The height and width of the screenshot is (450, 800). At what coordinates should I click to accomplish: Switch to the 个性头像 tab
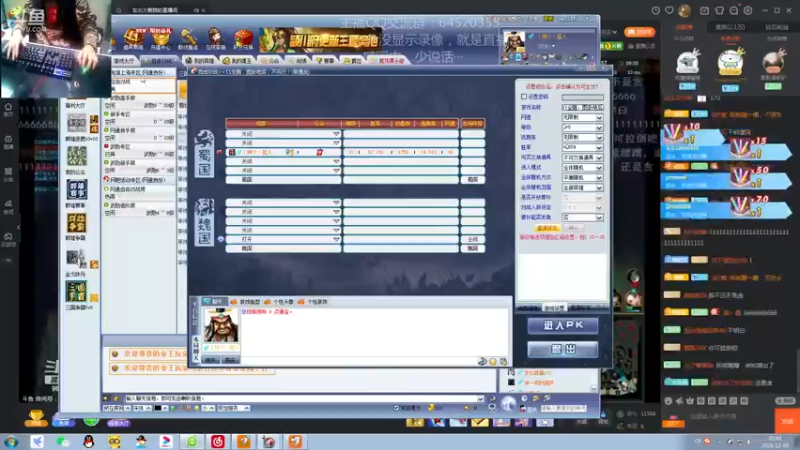pos(280,302)
